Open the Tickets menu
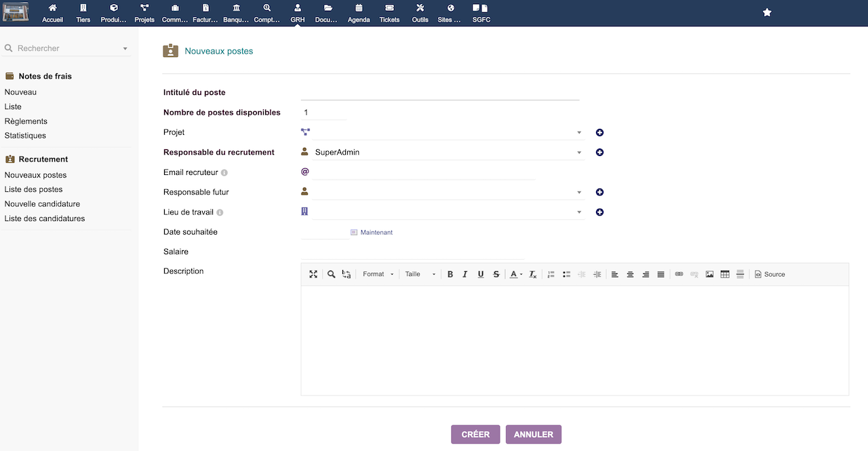Viewport: 868px width, 451px height. coord(389,13)
